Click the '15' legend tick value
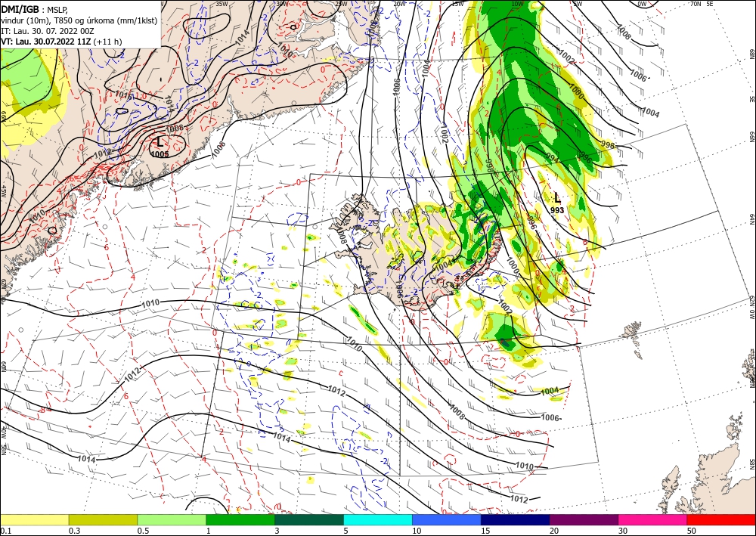 [485, 531]
